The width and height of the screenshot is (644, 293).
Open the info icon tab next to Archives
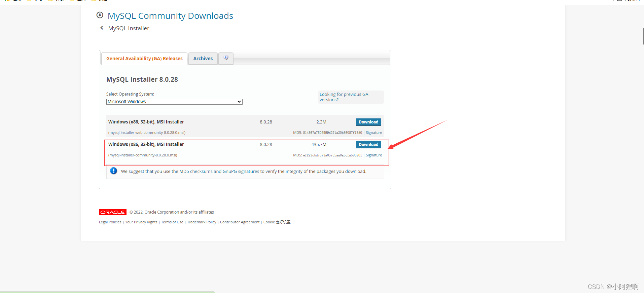tap(226, 58)
